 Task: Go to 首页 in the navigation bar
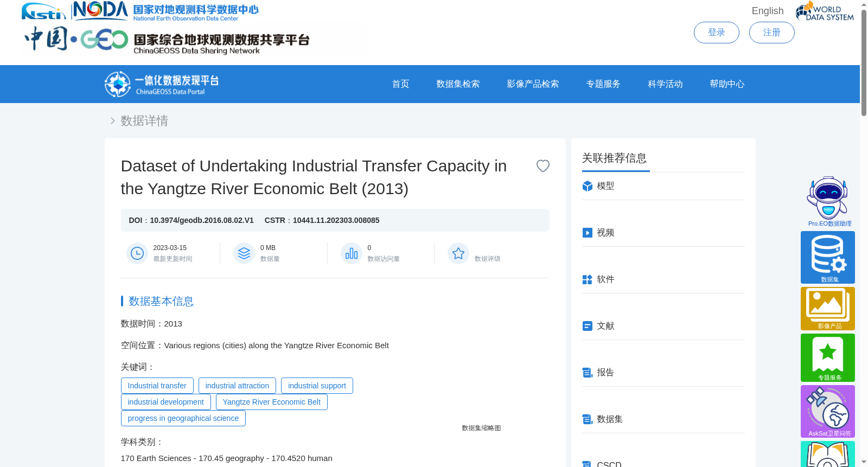click(400, 84)
